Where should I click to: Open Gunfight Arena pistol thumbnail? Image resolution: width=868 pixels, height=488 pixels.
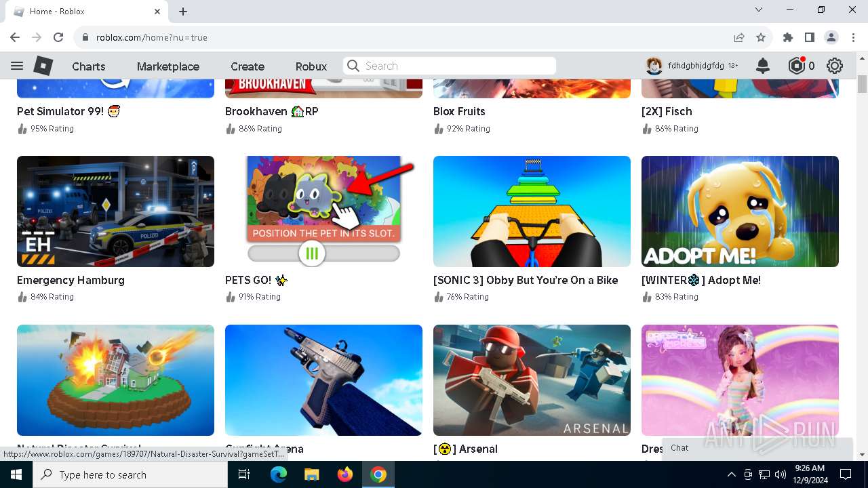(323, 380)
